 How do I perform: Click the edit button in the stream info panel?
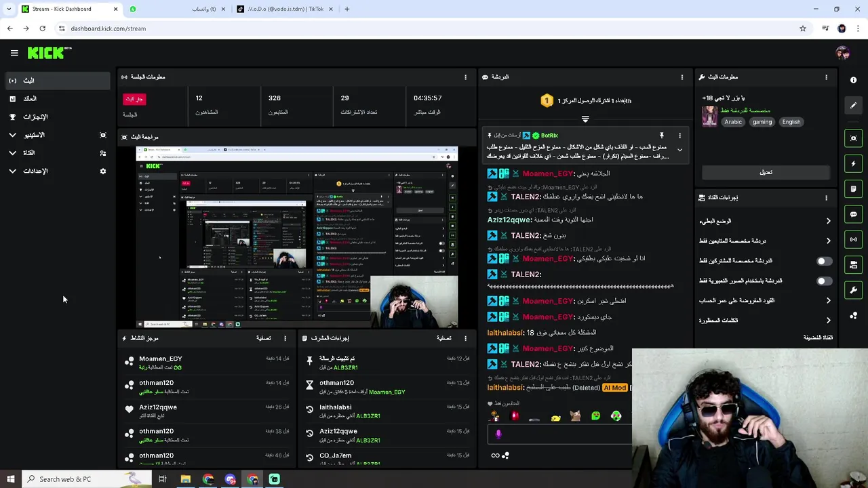766,172
